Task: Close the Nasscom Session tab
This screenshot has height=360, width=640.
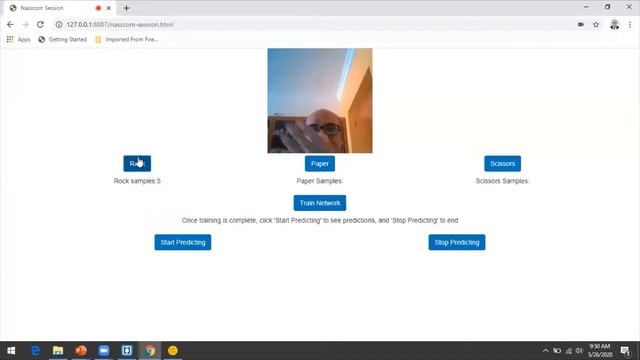Action: 109,8
